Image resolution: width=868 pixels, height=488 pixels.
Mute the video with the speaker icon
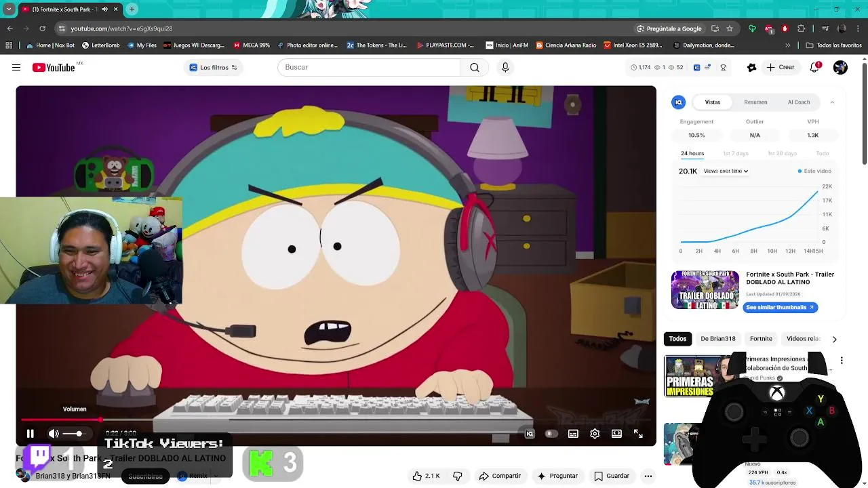click(x=54, y=434)
